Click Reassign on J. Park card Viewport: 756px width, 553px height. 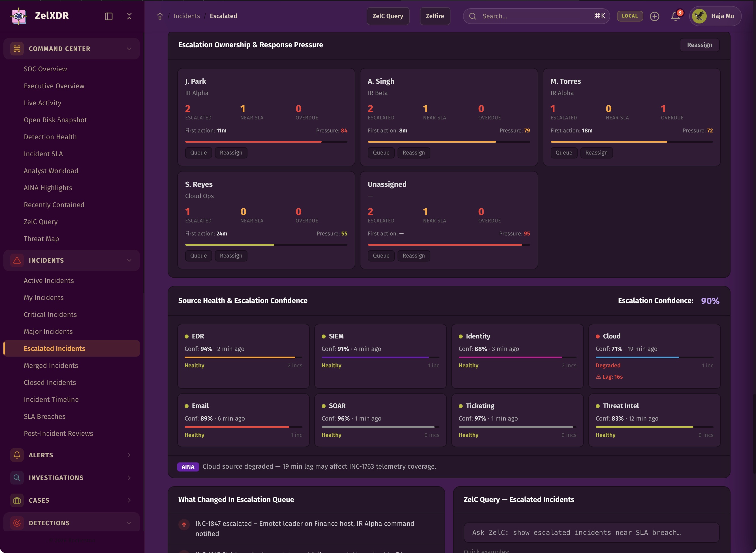pyautogui.click(x=231, y=153)
